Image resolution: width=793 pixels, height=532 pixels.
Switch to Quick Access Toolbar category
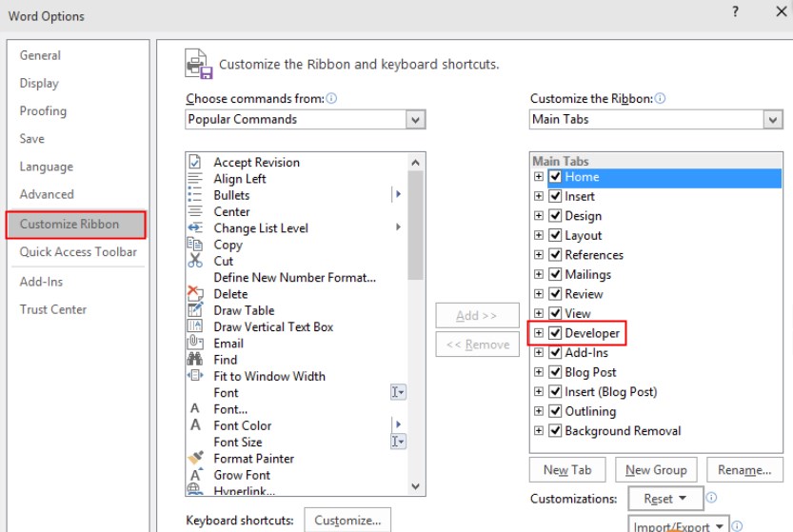(x=78, y=252)
